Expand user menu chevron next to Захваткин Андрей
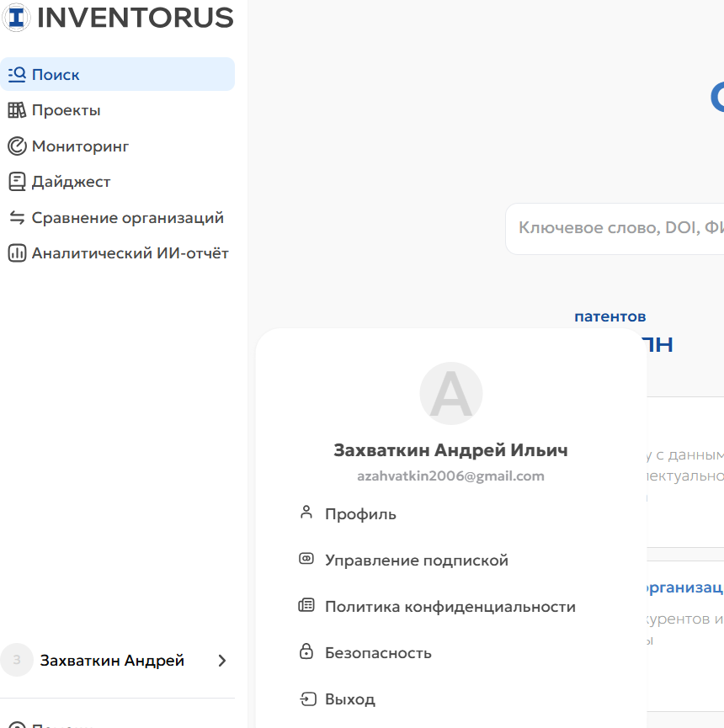This screenshot has width=724, height=728. pyautogui.click(x=222, y=661)
